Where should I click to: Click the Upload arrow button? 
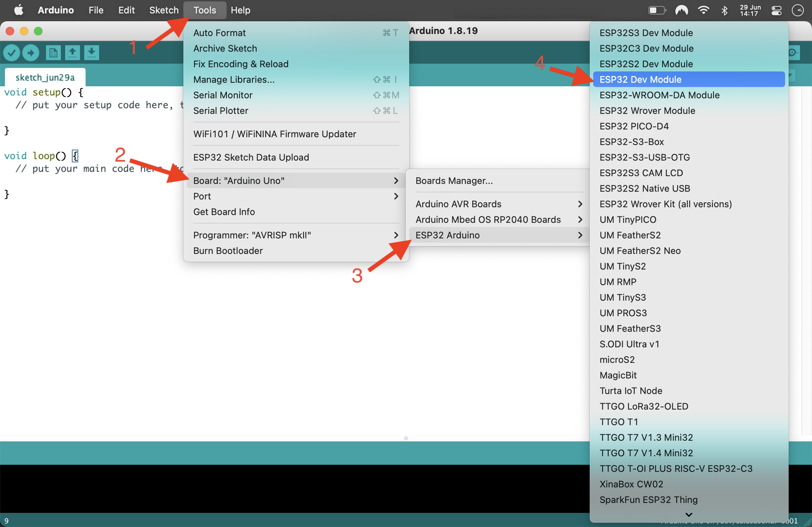pyautogui.click(x=31, y=53)
